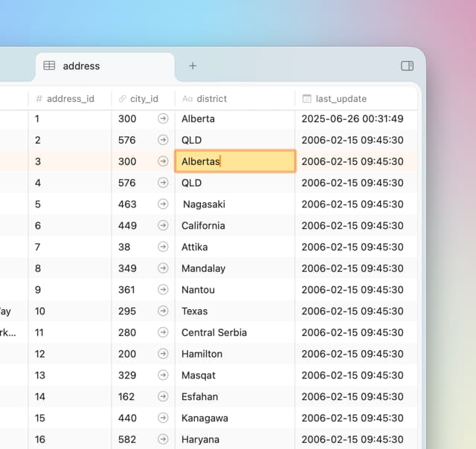Click last_update cell in Texas row
The height and width of the screenshot is (449, 476).
pyautogui.click(x=356, y=311)
